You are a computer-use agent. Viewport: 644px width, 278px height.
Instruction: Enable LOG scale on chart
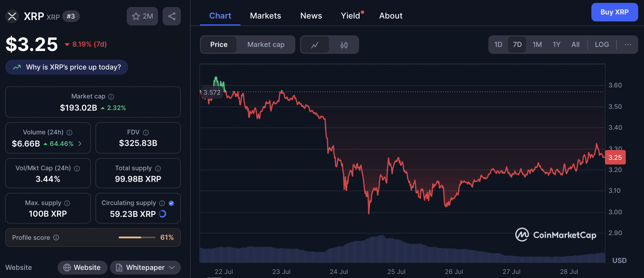602,45
